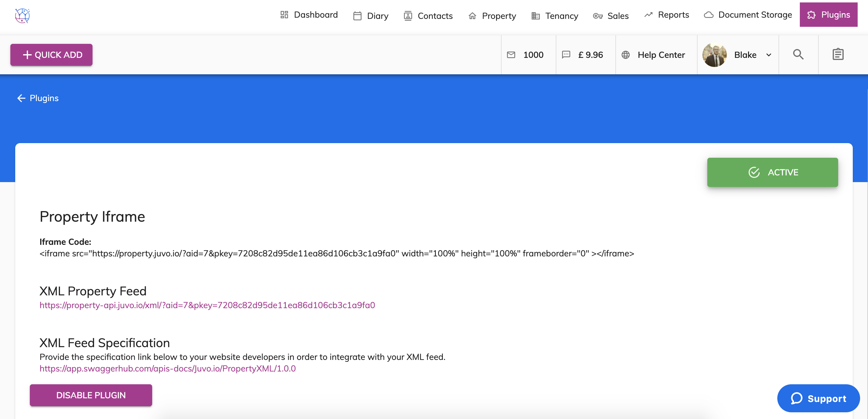This screenshot has width=868, height=419.
Task: Click the clipboard icon in top bar
Action: point(838,54)
